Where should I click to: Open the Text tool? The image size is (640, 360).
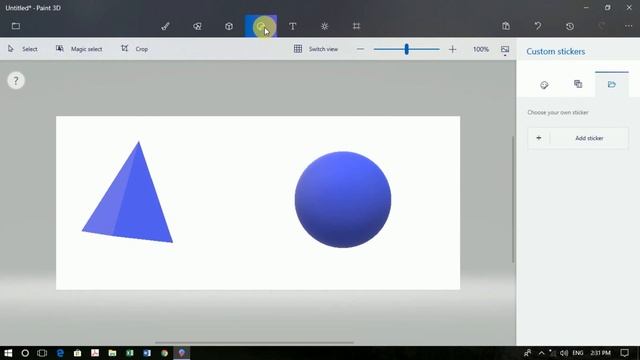click(293, 26)
